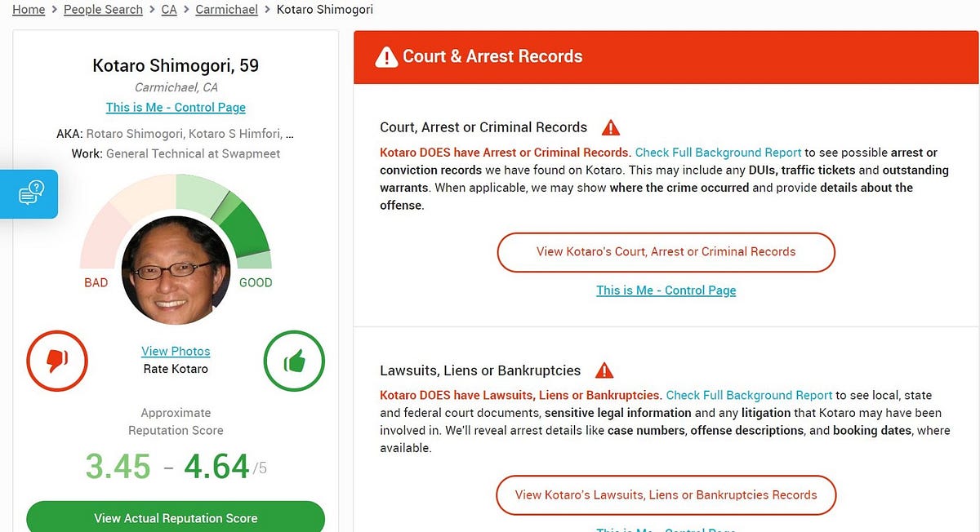View Kotaro's Lawsuits, Liens or Bankruptcies Records

click(666, 494)
